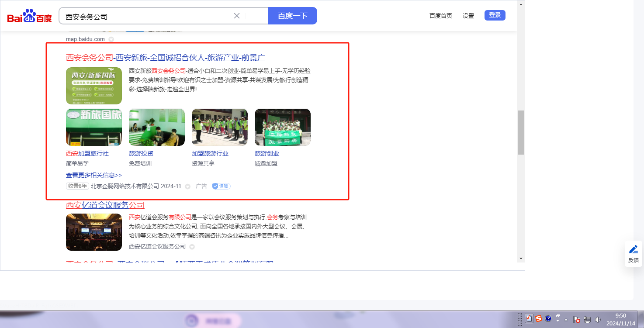The height and width of the screenshot is (328, 644).
Task: Click the 新旅国旅 storefront thumbnail
Action: tap(94, 127)
